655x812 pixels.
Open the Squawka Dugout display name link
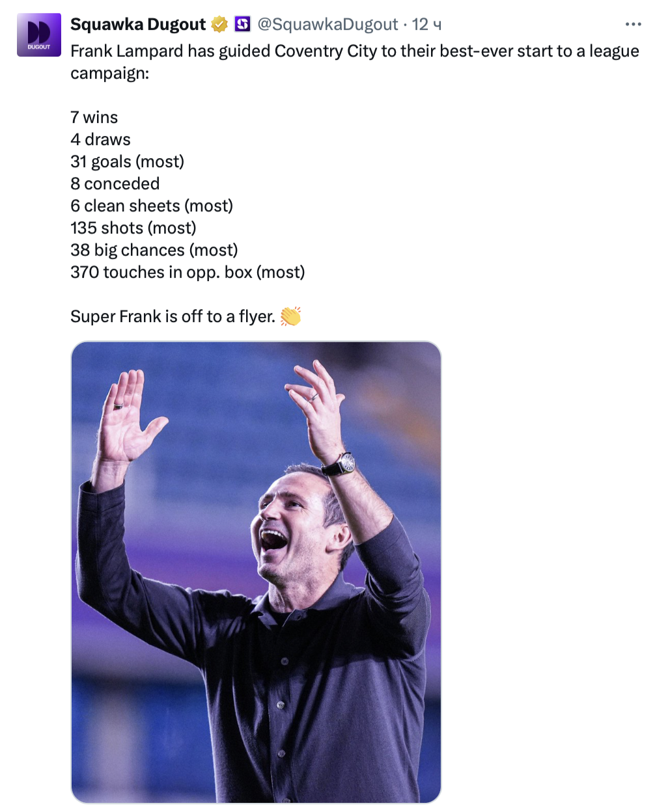coord(137,25)
